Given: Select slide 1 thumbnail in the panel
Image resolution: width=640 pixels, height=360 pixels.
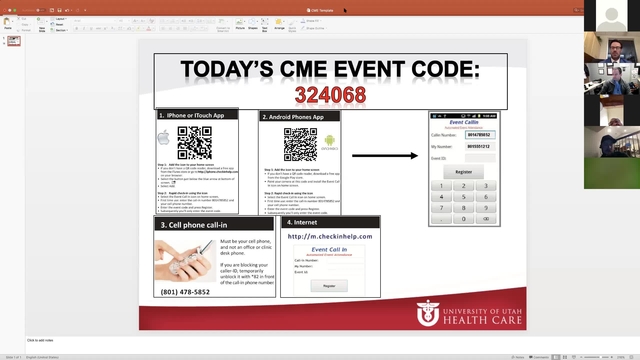Looking at the screenshot, I should 14,41.
